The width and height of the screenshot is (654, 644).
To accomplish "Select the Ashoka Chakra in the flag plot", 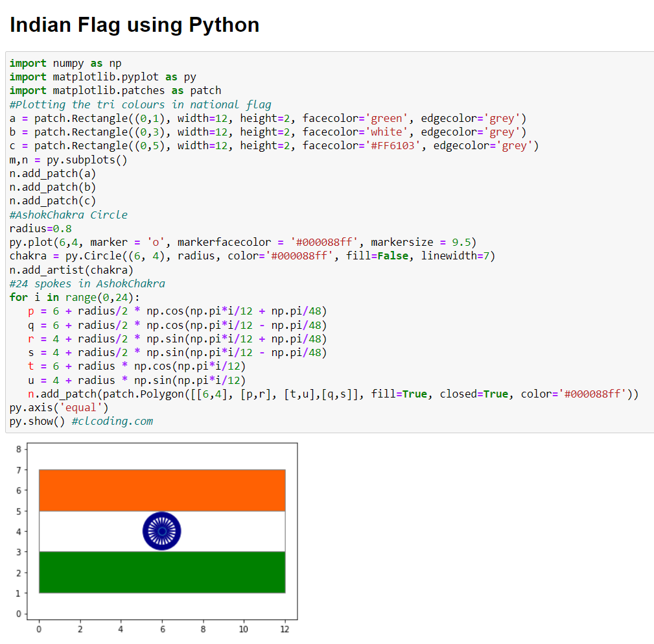I will point(161,531).
